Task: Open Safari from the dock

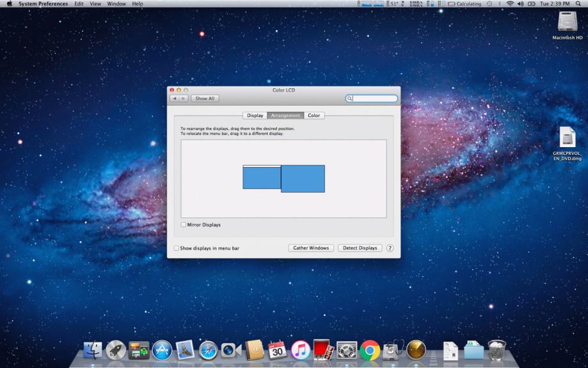Action: click(x=208, y=350)
